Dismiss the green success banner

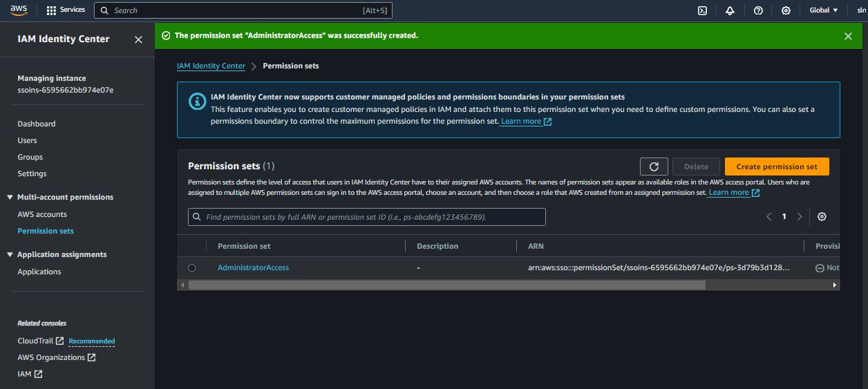point(848,36)
